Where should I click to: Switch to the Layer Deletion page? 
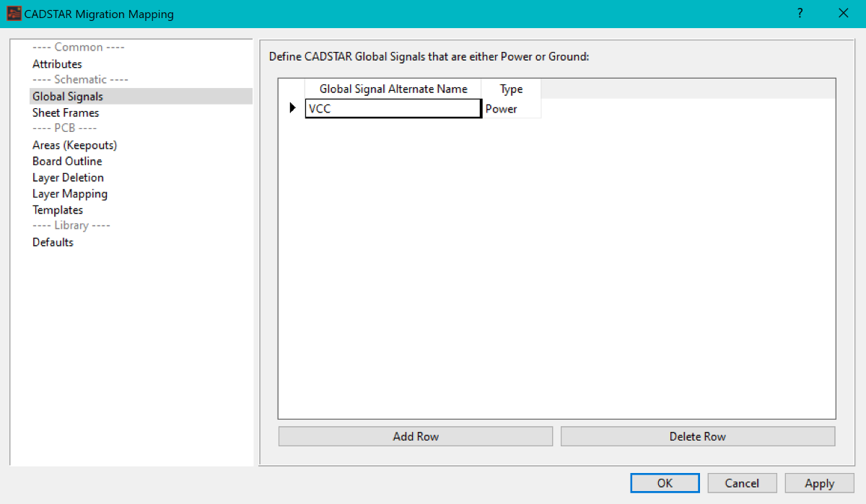[x=68, y=177]
